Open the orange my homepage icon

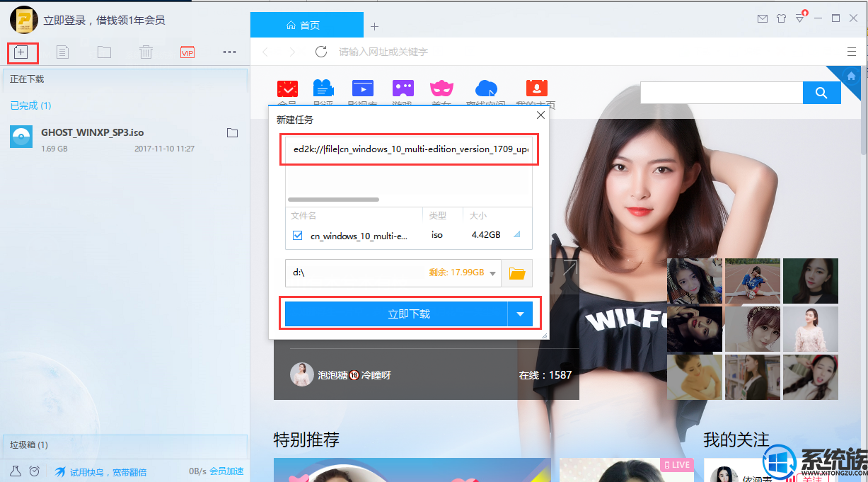click(537, 88)
